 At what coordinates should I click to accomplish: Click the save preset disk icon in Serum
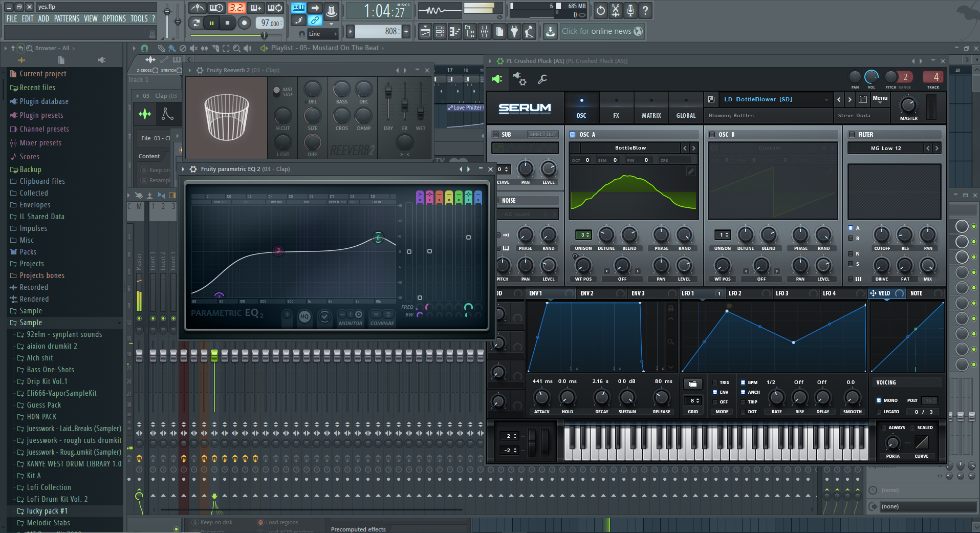(x=711, y=99)
